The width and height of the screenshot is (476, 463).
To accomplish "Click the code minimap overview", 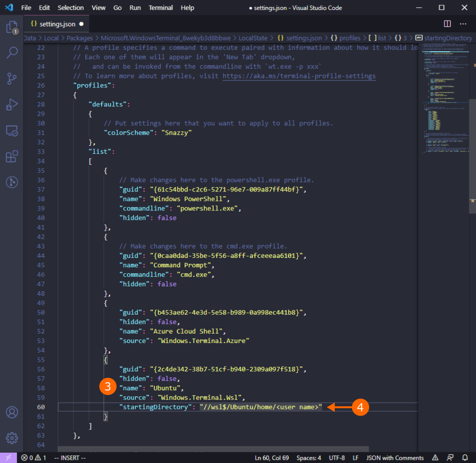I will click(444, 99).
